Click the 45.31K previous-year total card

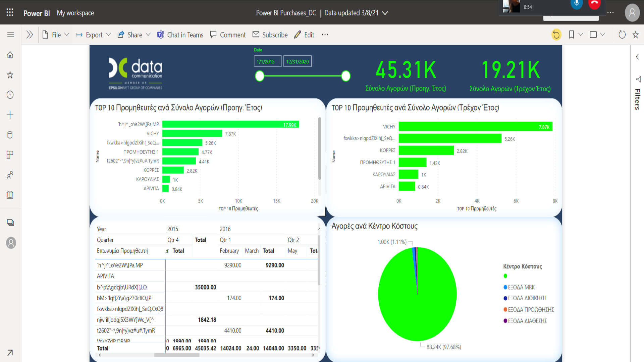406,76
